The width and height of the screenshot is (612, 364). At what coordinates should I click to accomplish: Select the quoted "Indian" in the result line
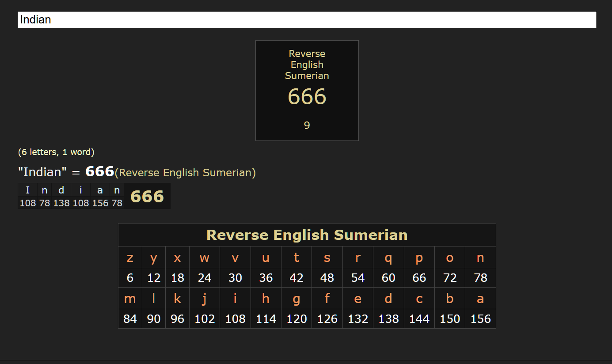point(42,172)
